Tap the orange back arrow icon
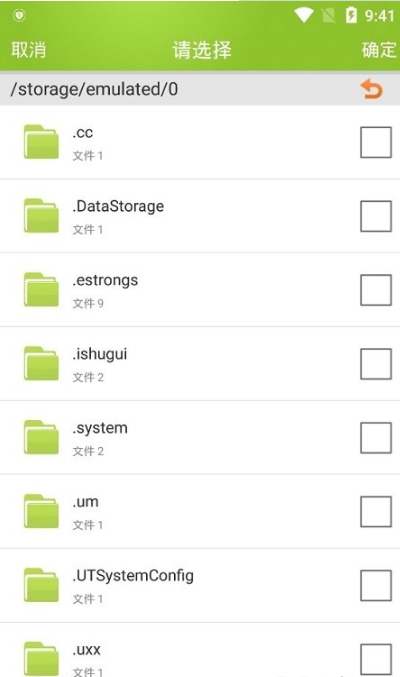Viewport: 400px width, 677px height. pyautogui.click(x=371, y=89)
